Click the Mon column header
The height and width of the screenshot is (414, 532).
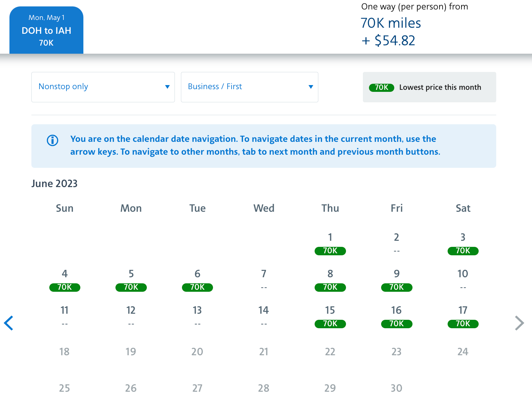[x=131, y=208]
